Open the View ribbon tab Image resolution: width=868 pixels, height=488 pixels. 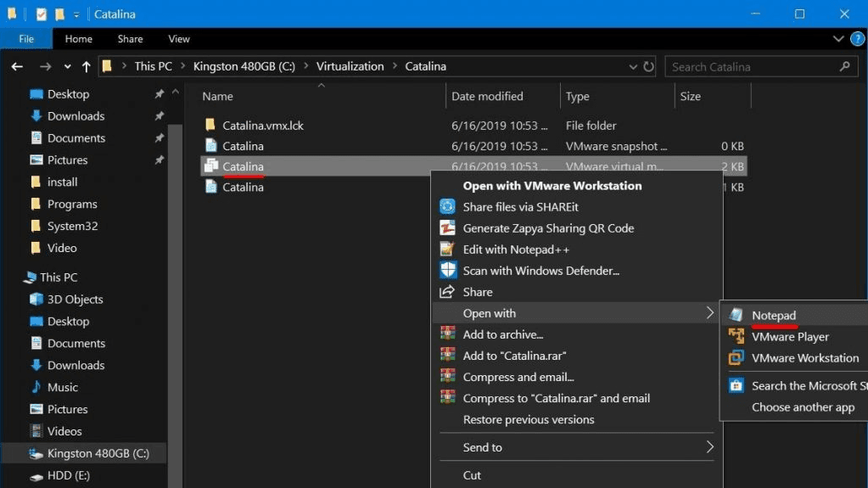pos(179,39)
